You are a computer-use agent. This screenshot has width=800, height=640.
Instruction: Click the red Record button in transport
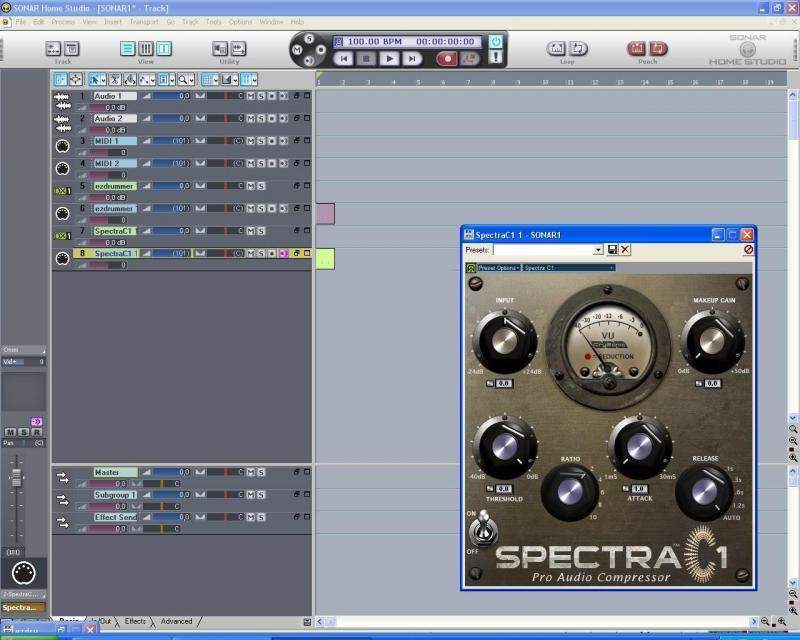[x=446, y=59]
